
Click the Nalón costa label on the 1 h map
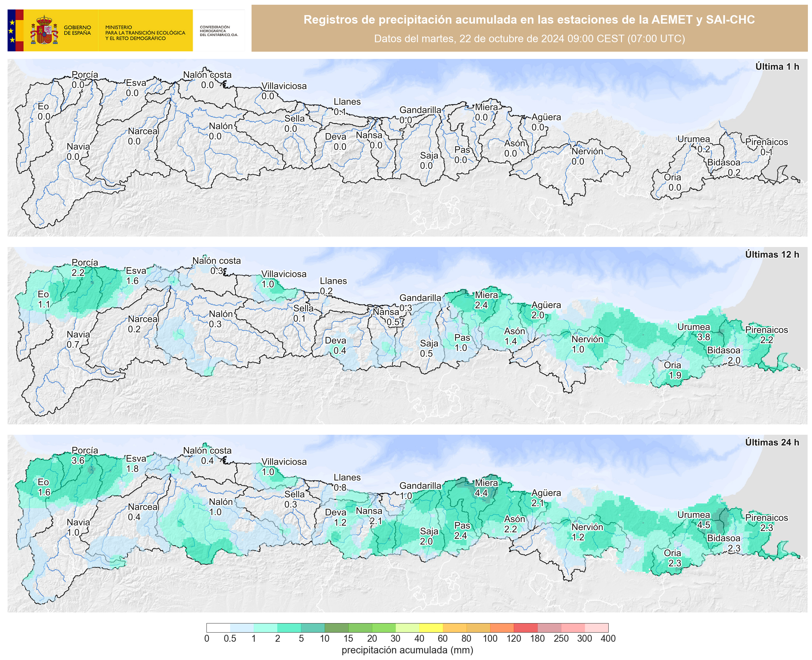tap(207, 75)
